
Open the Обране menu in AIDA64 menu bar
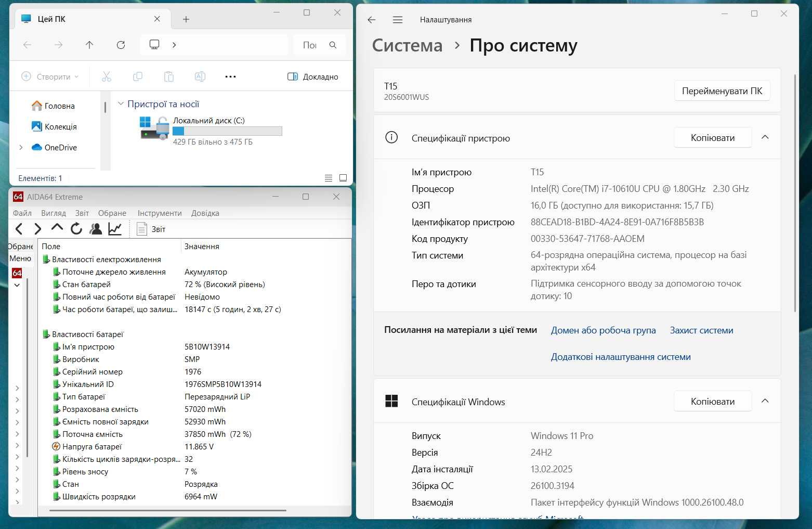pos(112,213)
